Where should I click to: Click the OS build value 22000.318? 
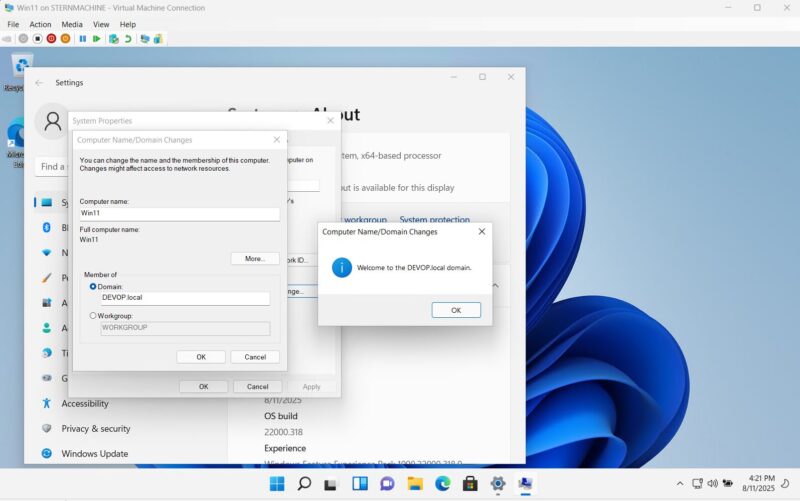coord(283,432)
